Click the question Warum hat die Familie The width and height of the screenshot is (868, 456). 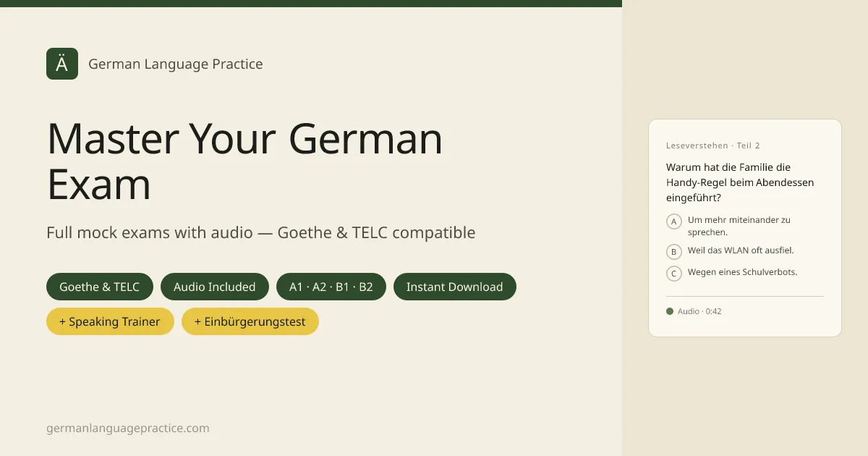(x=740, y=182)
